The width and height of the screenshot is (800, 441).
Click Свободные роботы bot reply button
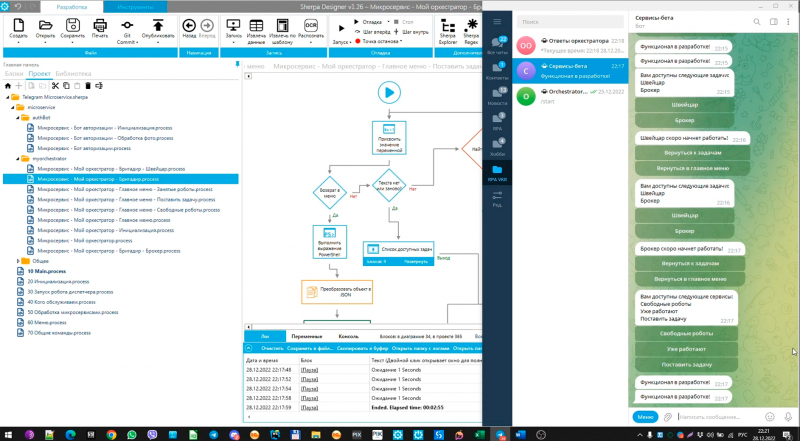686,333
